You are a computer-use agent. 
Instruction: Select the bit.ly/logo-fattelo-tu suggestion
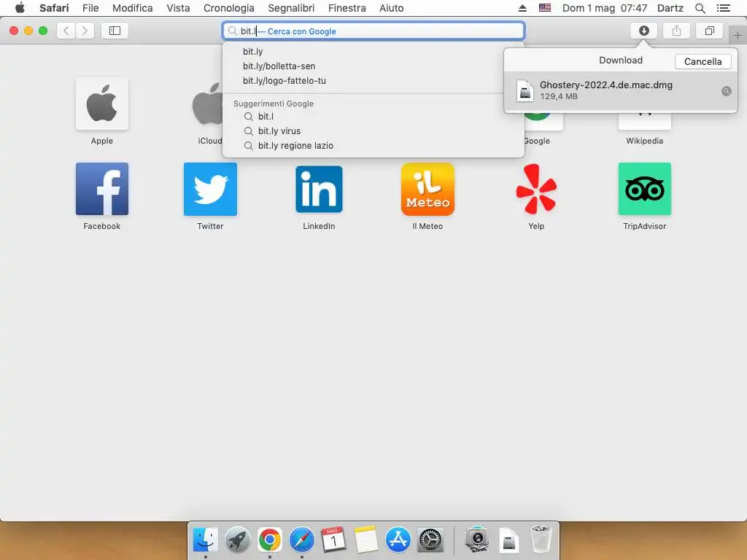(373, 81)
